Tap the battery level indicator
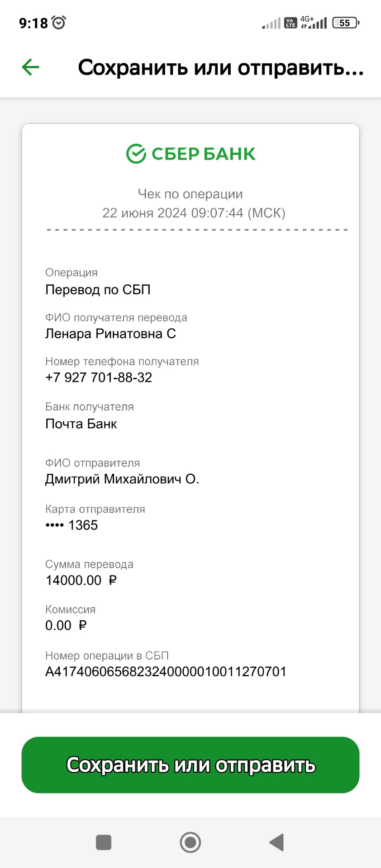381x868 pixels. click(345, 23)
